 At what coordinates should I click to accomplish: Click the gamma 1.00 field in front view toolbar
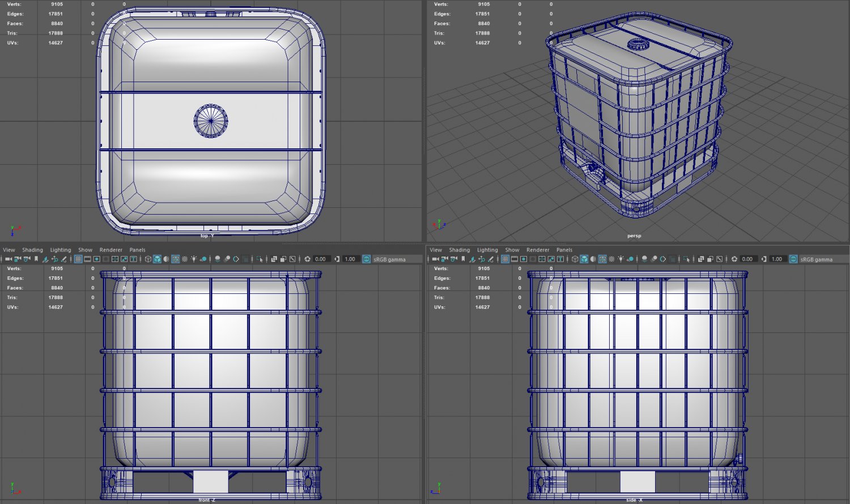click(x=350, y=259)
